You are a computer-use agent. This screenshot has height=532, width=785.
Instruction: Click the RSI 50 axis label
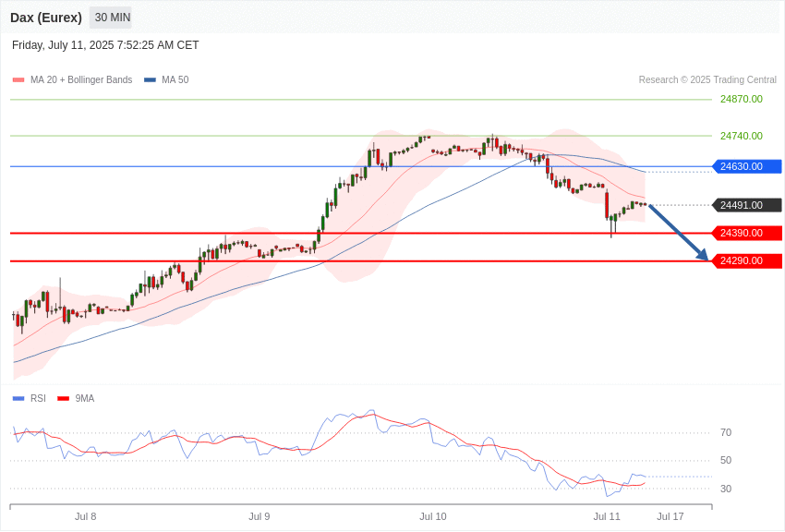726,460
